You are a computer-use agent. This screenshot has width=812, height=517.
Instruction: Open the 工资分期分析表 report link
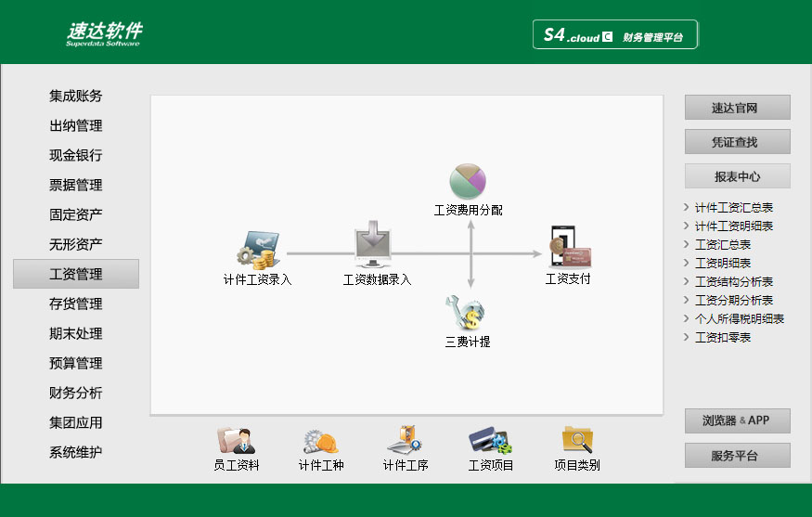pyautogui.click(x=734, y=301)
